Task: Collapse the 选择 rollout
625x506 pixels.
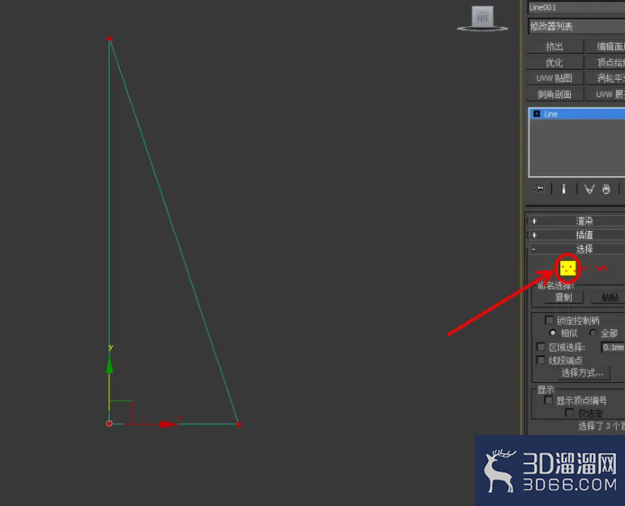Action: tap(576, 249)
